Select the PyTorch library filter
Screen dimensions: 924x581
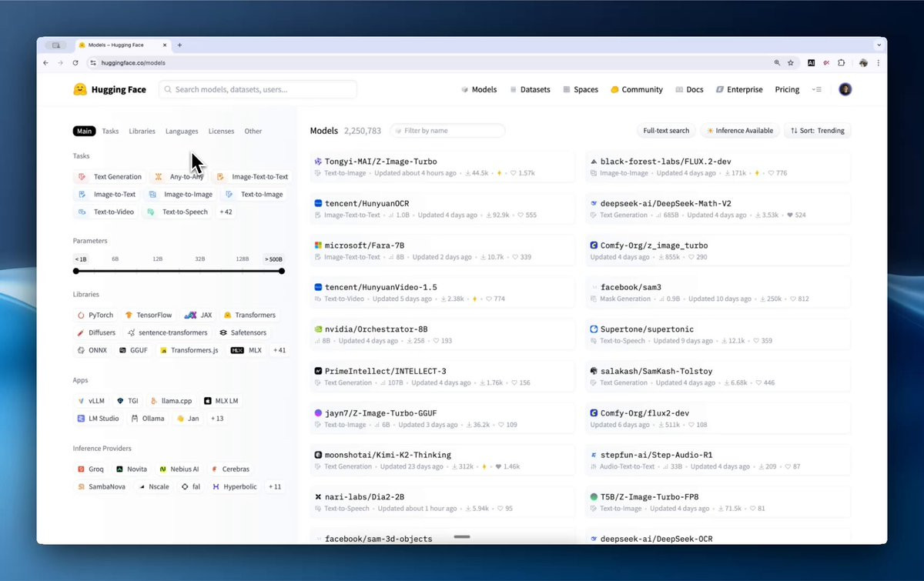(95, 315)
